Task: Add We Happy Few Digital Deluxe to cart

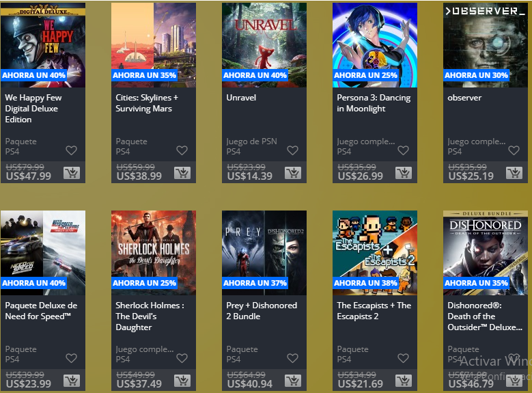Action: 72,173
